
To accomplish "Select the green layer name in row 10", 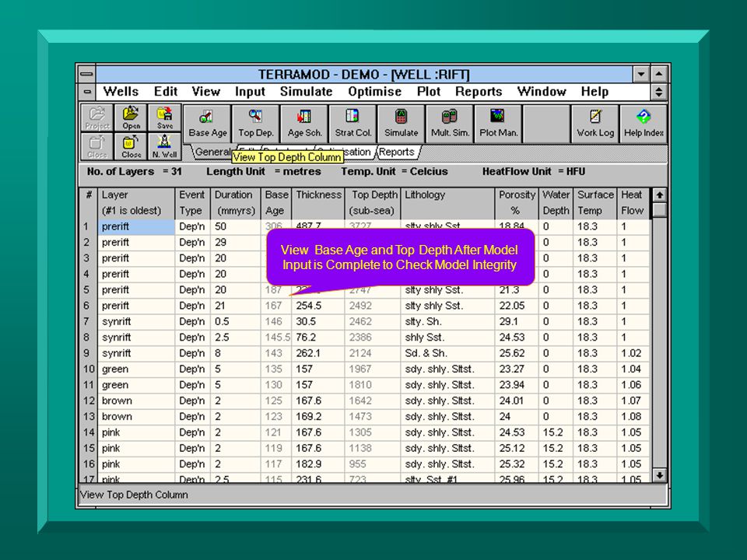I will pyautogui.click(x=136, y=369).
